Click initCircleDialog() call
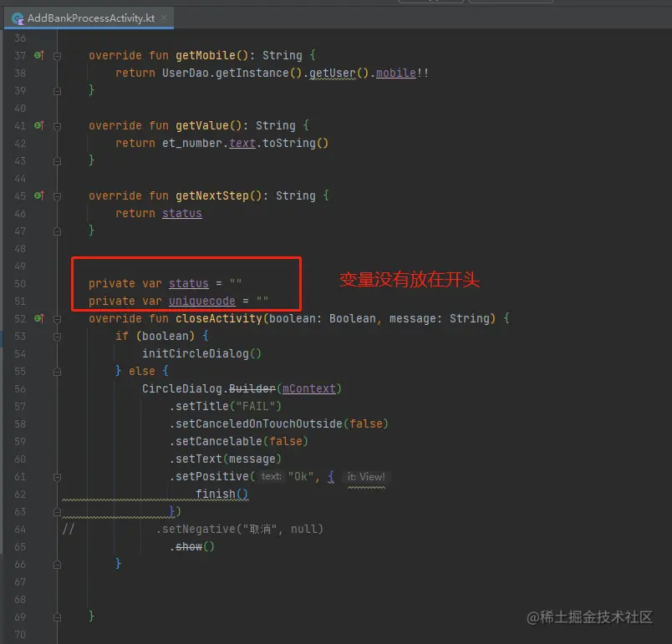Image resolution: width=672 pixels, height=644 pixels. [x=201, y=353]
